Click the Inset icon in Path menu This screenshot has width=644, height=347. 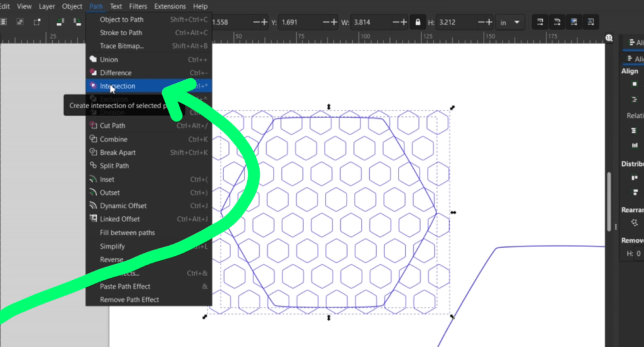click(93, 179)
